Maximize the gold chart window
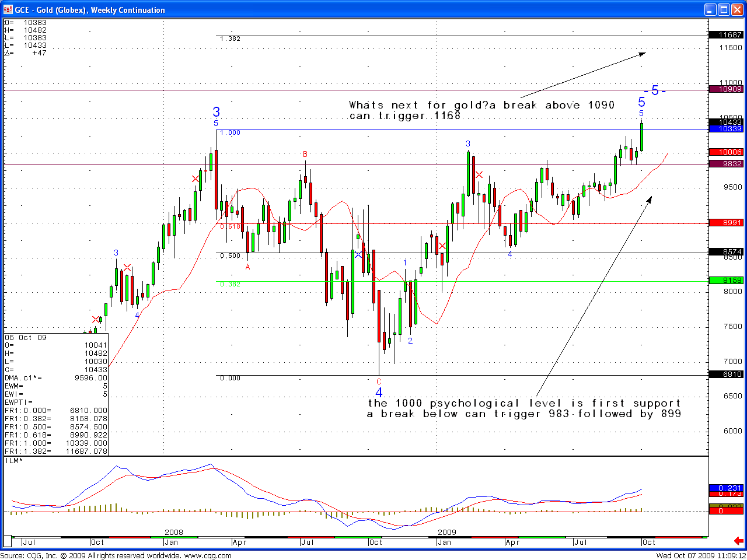Screen dimensions: 747x560 (724, 10)
